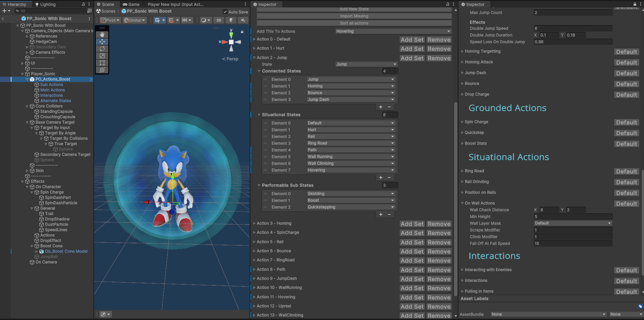This screenshot has height=320, width=644.
Task: Click the snap increment ruler icon
Action: coord(185,20)
